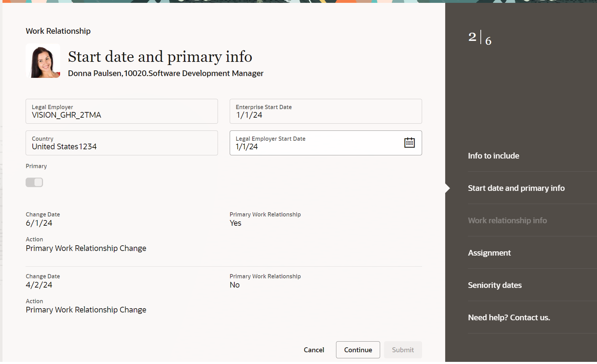Open the Seniority dates step
The image size is (597, 364).
495,285
